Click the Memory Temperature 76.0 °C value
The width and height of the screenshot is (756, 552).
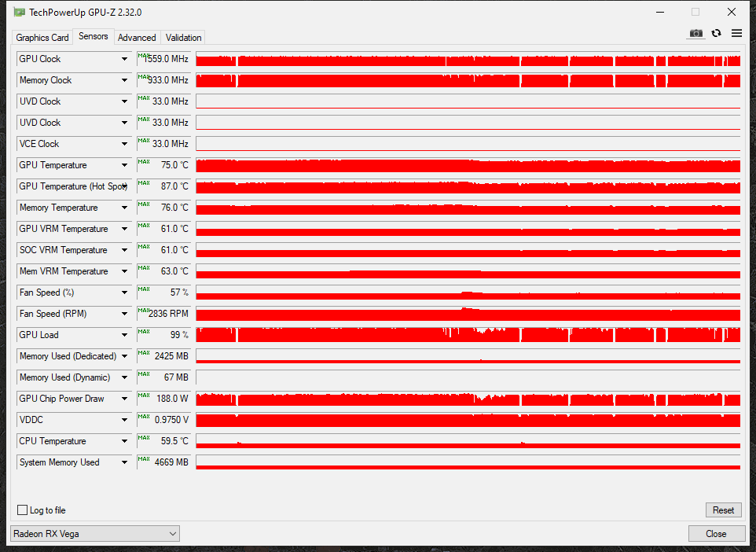164,208
